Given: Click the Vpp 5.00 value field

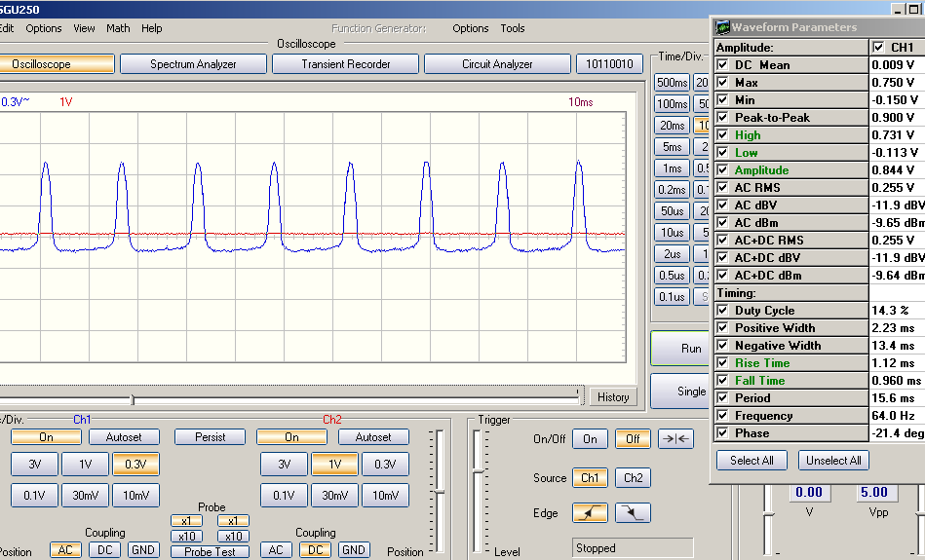Looking at the screenshot, I should [872, 493].
